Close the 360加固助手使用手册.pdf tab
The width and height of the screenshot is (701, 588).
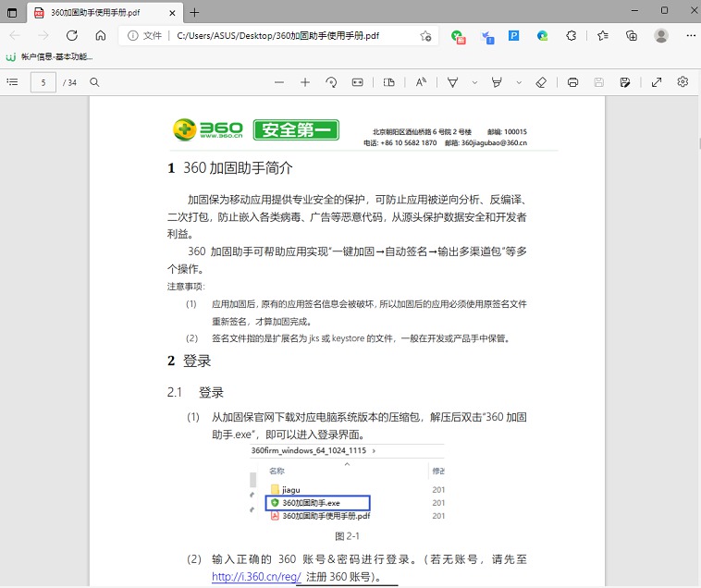(x=172, y=13)
